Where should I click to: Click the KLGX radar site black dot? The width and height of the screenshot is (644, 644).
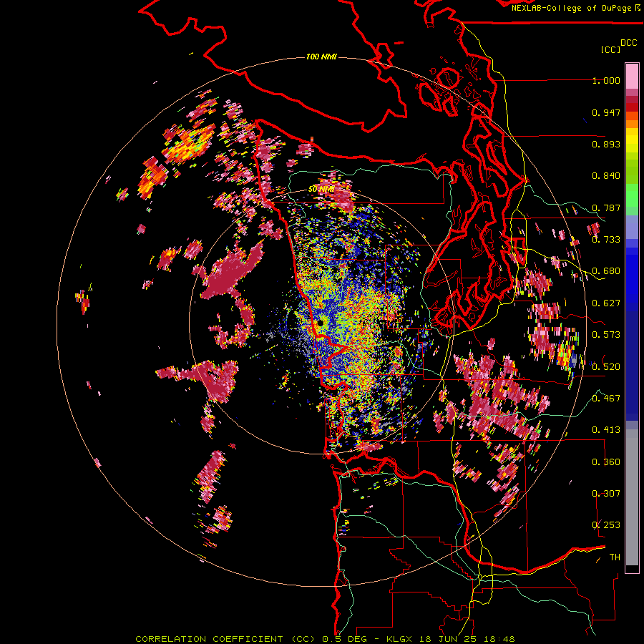click(x=321, y=323)
